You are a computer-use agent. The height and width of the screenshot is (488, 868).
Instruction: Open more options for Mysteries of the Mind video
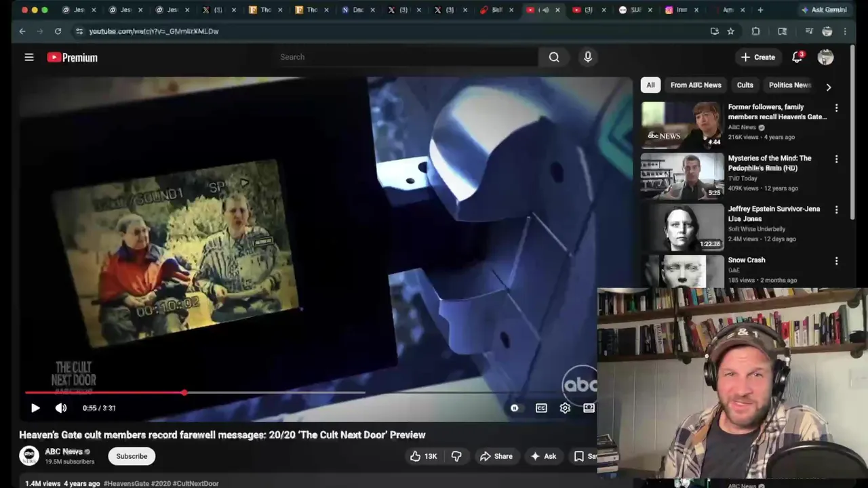[x=836, y=159]
